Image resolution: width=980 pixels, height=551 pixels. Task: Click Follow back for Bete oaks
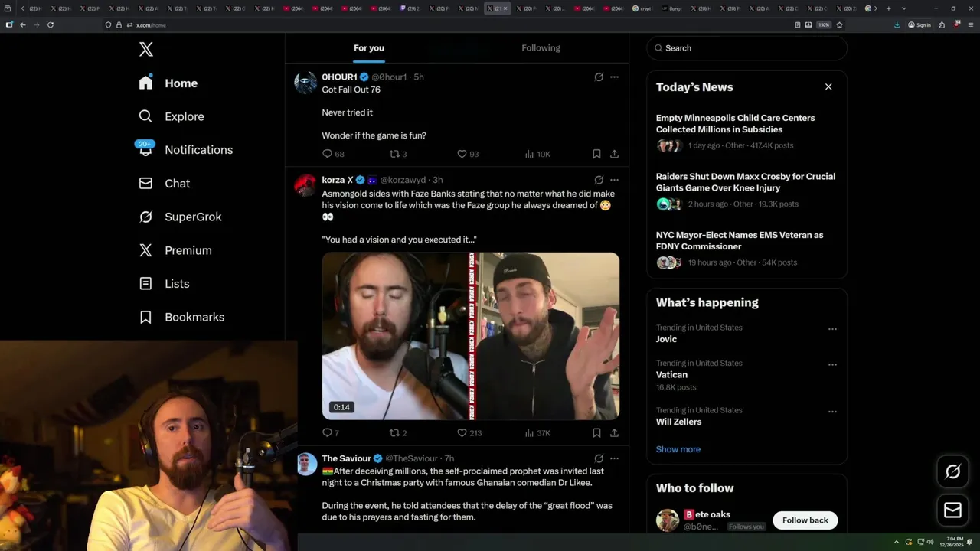pyautogui.click(x=805, y=520)
